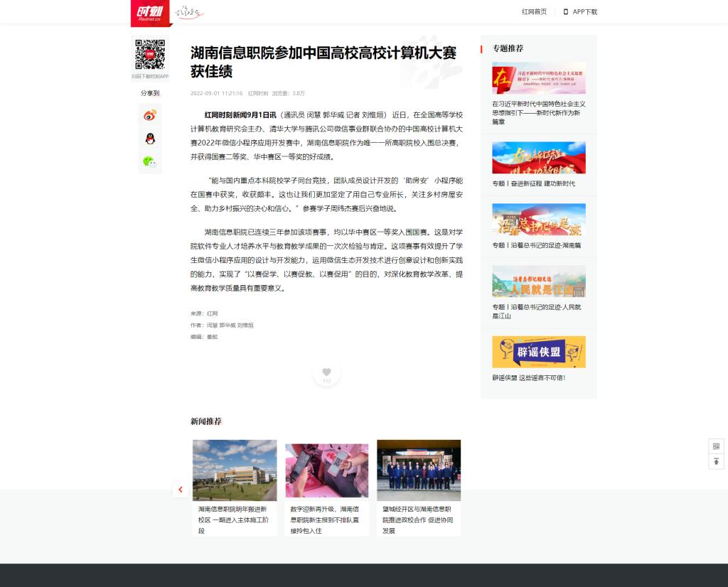Share article via WeChat icon
The width and height of the screenshot is (728, 587).
pos(149,162)
